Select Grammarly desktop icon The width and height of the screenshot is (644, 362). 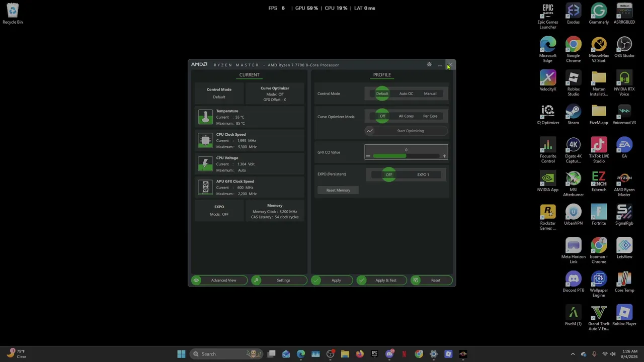pyautogui.click(x=599, y=14)
